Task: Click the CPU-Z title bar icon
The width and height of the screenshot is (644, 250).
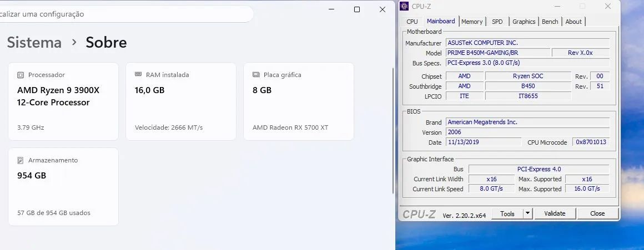Action: click(x=404, y=6)
